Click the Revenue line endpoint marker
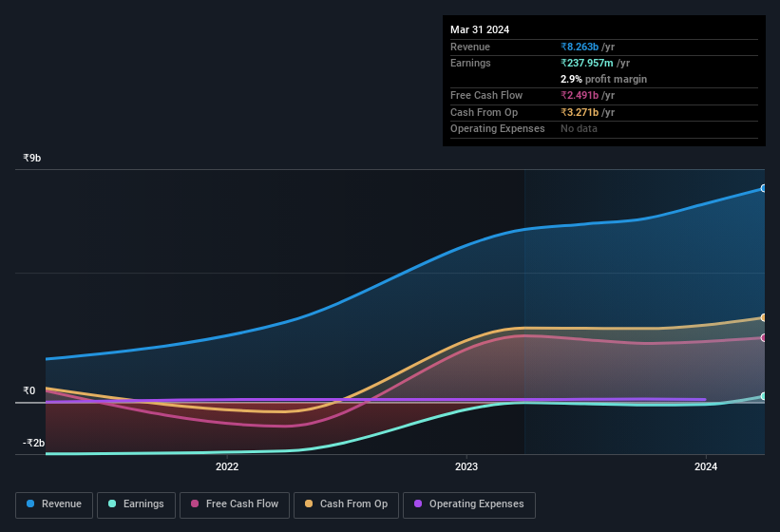The width and height of the screenshot is (780, 532). (x=764, y=188)
